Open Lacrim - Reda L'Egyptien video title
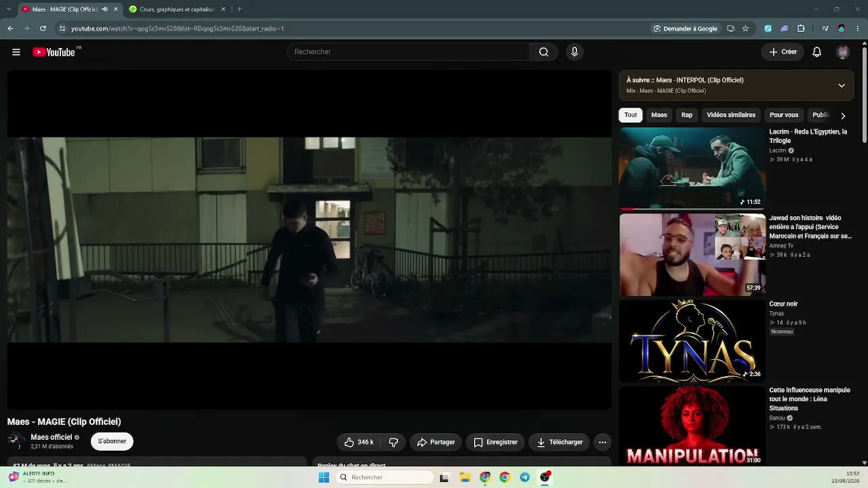868x488 pixels. (x=808, y=136)
